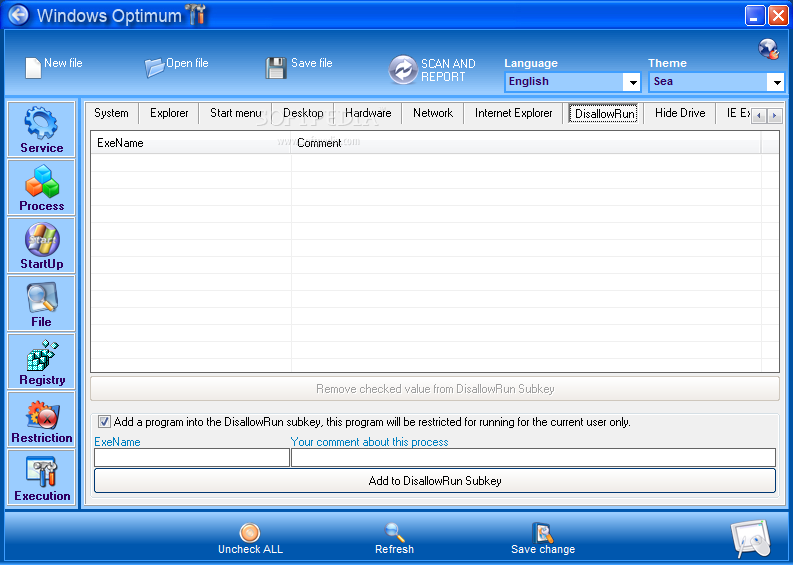
Task: Expand the Theme dropdown
Action: click(776, 82)
